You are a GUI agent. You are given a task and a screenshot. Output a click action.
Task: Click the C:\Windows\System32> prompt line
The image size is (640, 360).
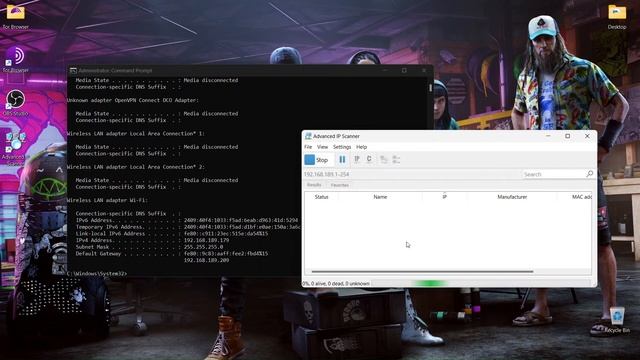pos(97,273)
